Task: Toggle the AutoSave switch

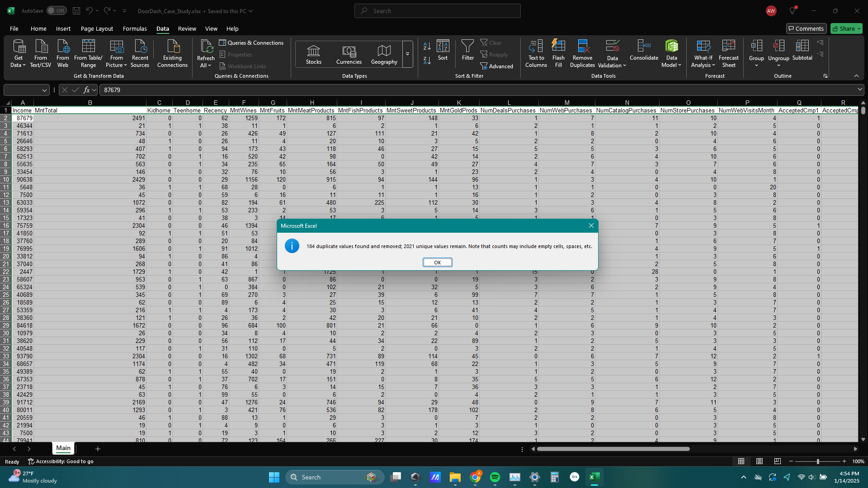Action: point(56,11)
